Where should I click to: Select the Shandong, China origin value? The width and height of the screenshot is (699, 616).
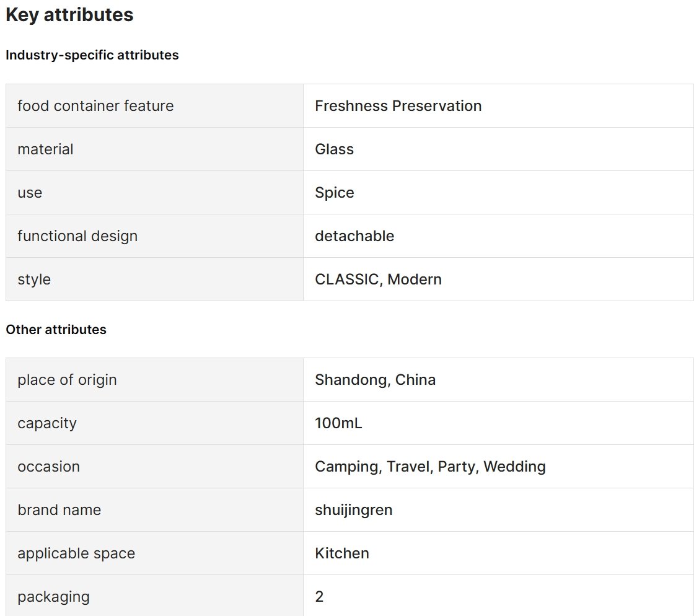click(376, 380)
